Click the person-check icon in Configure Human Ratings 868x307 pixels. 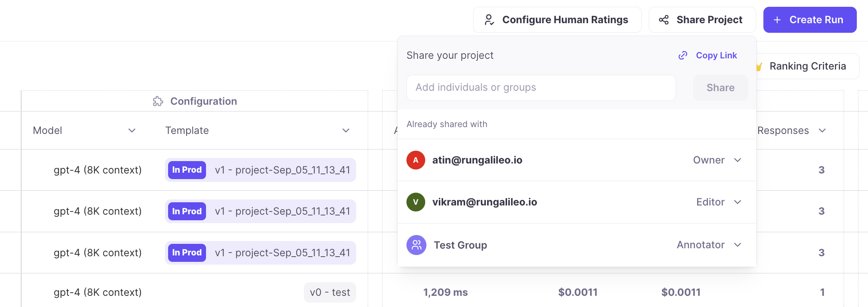click(x=489, y=20)
